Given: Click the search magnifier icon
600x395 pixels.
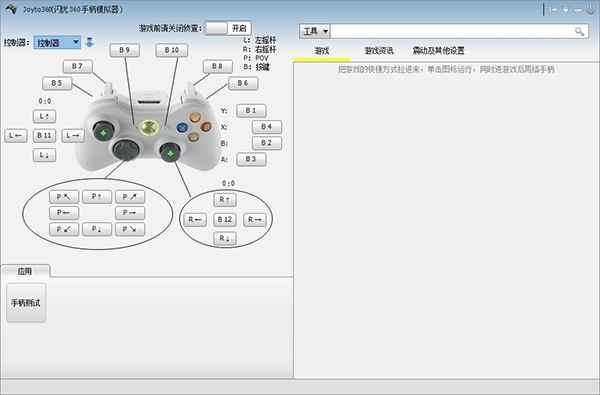Looking at the screenshot, I should point(579,31).
